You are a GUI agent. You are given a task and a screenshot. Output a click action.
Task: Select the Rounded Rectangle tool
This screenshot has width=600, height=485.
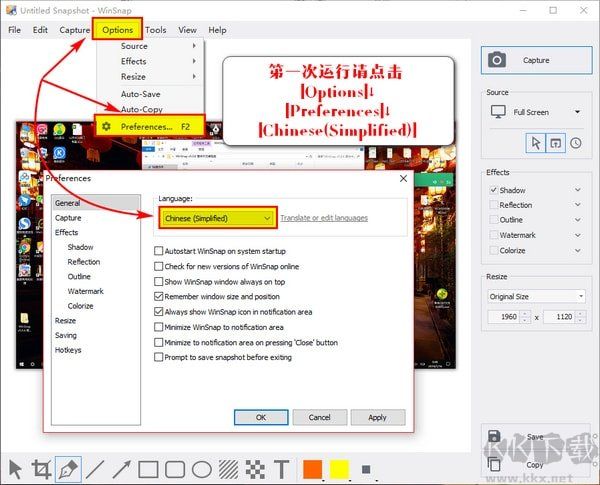175,469
